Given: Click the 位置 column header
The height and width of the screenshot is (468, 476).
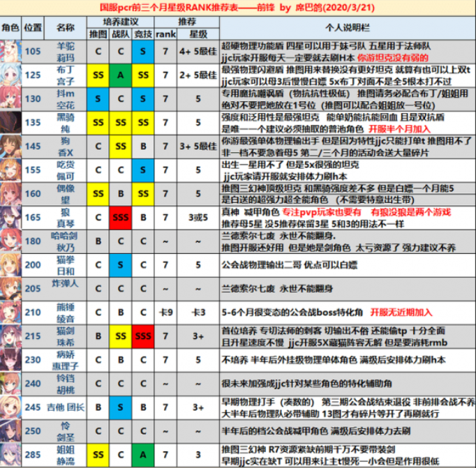Looking at the screenshot, I should pyautogui.click(x=33, y=28).
